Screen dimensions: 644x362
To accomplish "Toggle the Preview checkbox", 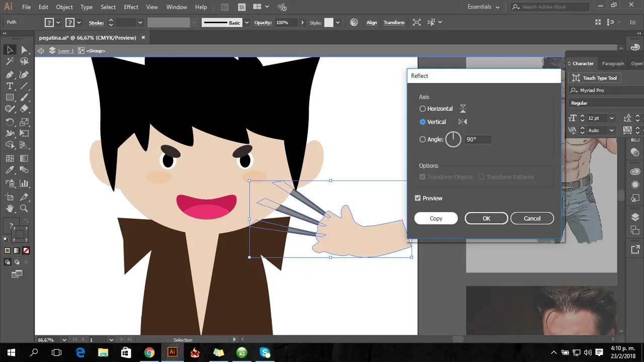I will click(418, 198).
